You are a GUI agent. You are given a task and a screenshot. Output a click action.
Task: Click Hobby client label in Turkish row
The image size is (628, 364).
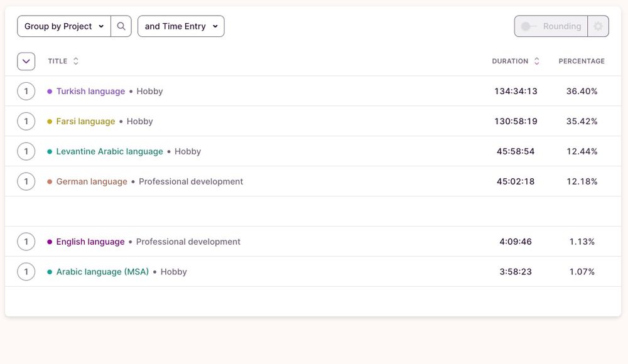(150, 91)
